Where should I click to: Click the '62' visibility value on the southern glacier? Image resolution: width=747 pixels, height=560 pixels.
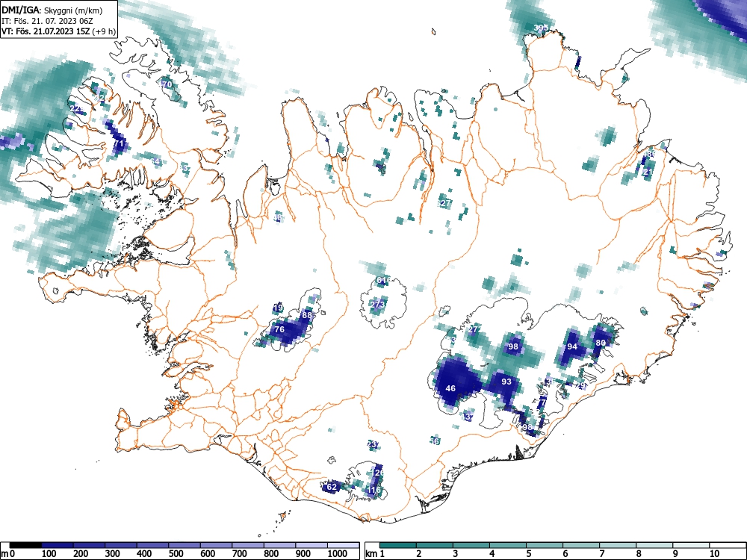pyautogui.click(x=332, y=487)
